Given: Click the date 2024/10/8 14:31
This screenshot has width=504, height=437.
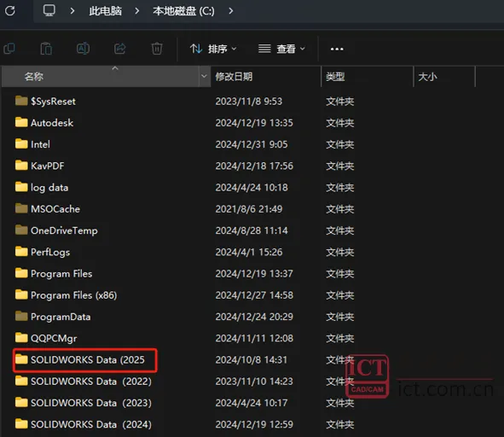Looking at the screenshot, I should pyautogui.click(x=251, y=360).
